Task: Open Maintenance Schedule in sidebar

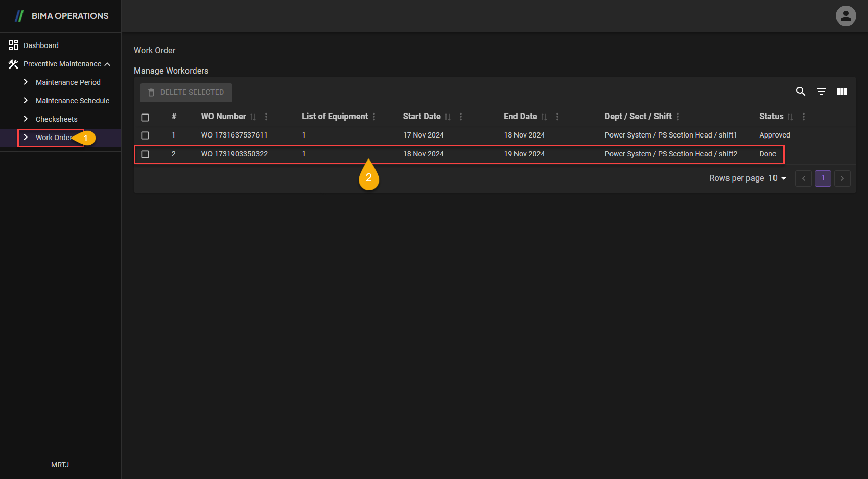Action: click(72, 101)
